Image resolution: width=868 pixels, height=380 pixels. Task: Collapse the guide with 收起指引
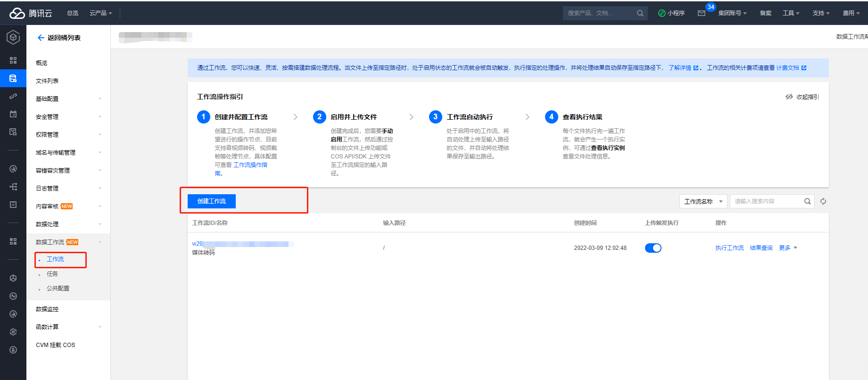pyautogui.click(x=802, y=97)
